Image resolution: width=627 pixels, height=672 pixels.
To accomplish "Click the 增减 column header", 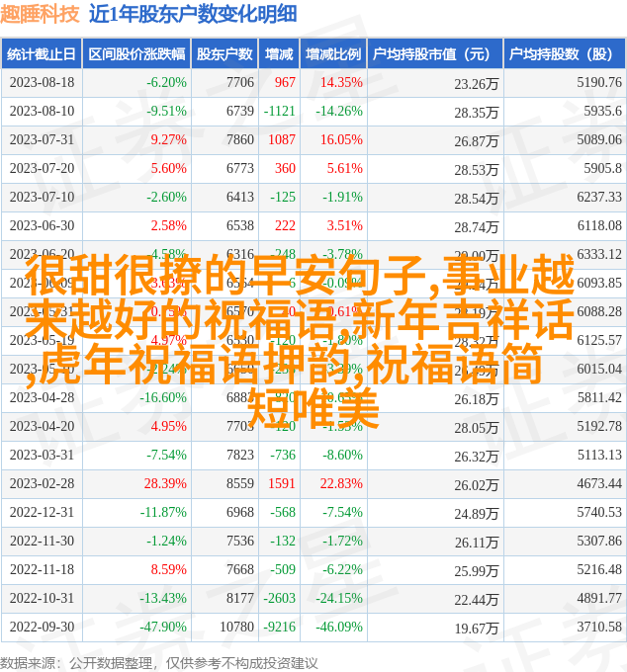I will 279,54.
